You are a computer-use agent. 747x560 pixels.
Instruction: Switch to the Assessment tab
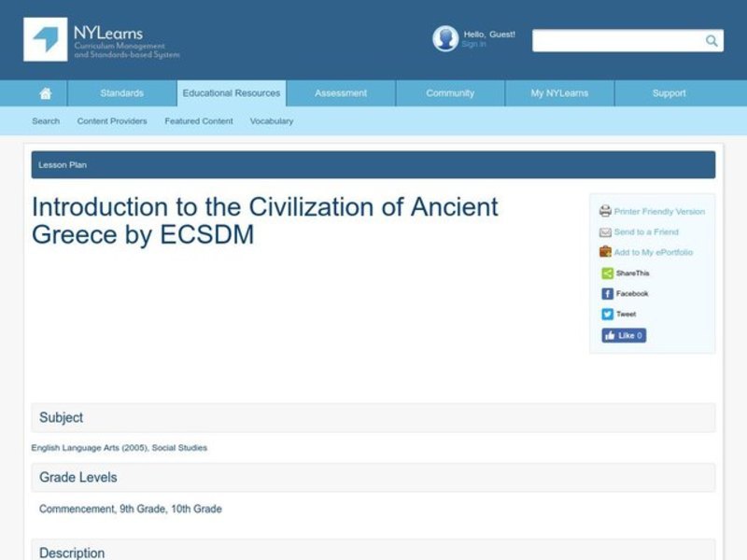[340, 92]
